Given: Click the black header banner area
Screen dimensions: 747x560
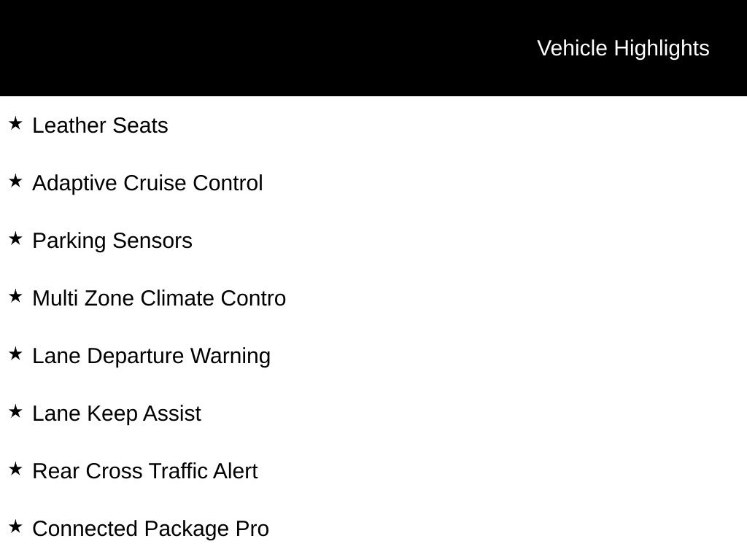Looking at the screenshot, I should 373,48.
